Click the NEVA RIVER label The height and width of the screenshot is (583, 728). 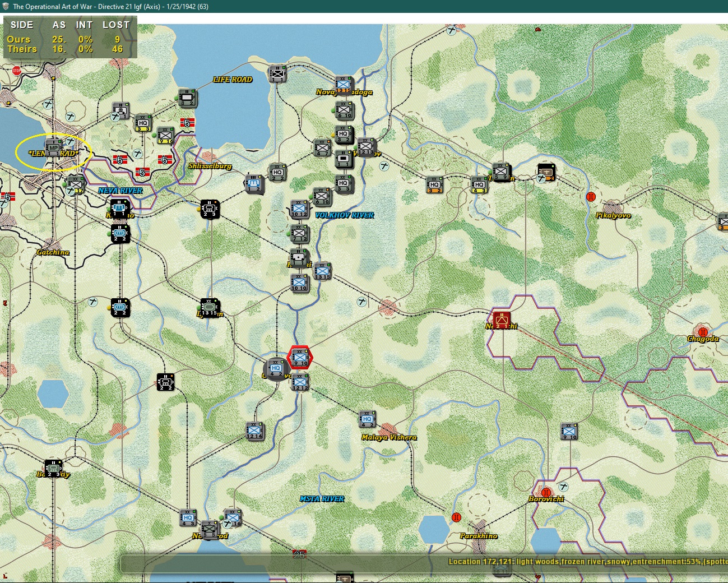[120, 191]
